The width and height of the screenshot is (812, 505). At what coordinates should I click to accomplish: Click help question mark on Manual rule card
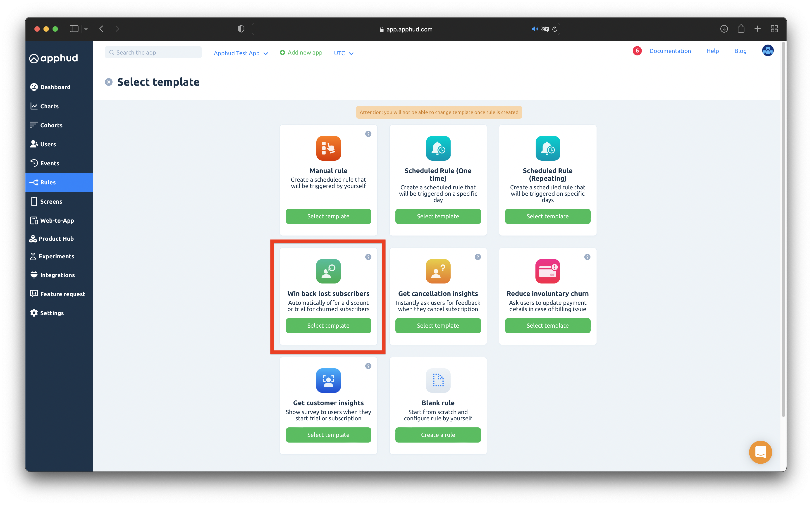[368, 134]
